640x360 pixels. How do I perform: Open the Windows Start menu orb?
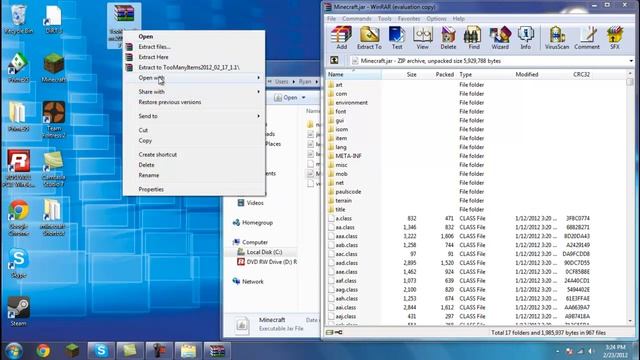click(14, 351)
